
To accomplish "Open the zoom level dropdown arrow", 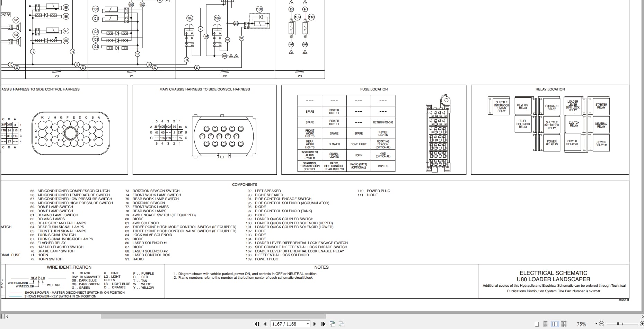I will pyautogui.click(x=596, y=324).
